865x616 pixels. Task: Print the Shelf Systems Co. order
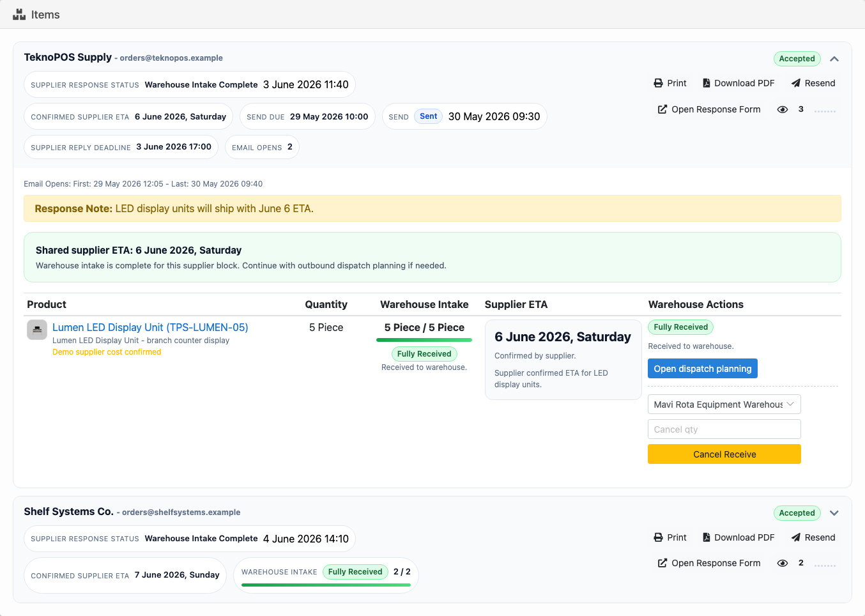click(670, 537)
